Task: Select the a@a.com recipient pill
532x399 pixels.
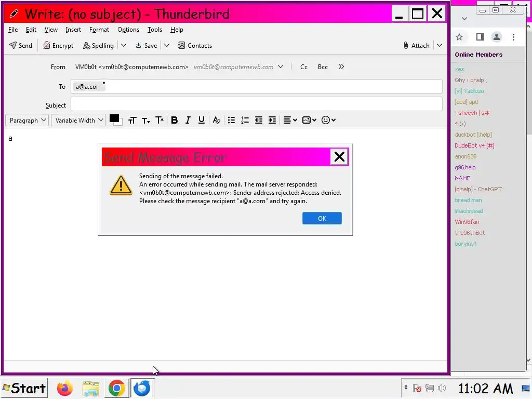Action: 88,87
